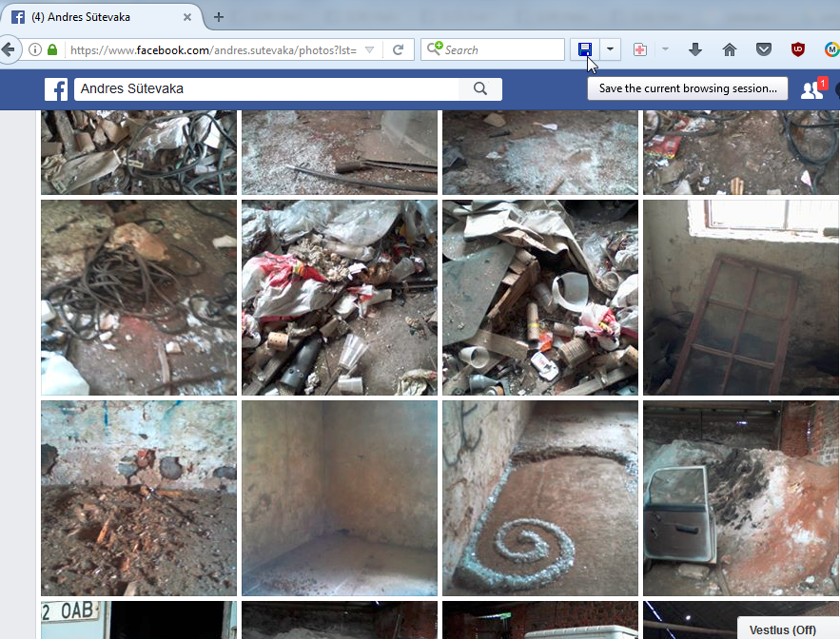Open the top-row photo of cables and cardboard scraps
Image resolution: width=840 pixels, height=639 pixels.
pos(139,152)
